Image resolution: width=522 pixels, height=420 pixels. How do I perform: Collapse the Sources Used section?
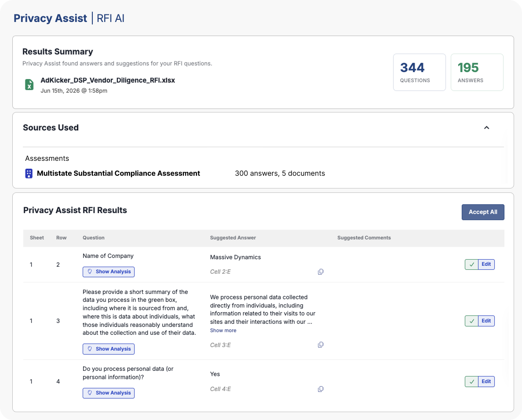click(486, 128)
